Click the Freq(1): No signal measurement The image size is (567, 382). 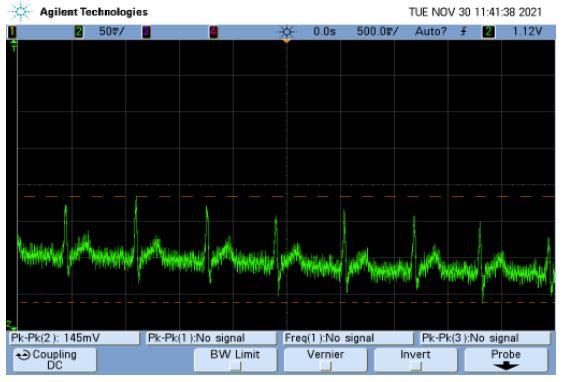pyautogui.click(x=348, y=338)
